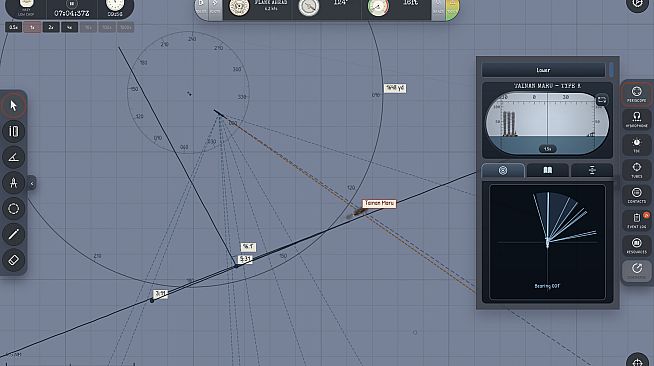Switch to the third periscope panel tab
654x366 pixels.
click(592, 170)
